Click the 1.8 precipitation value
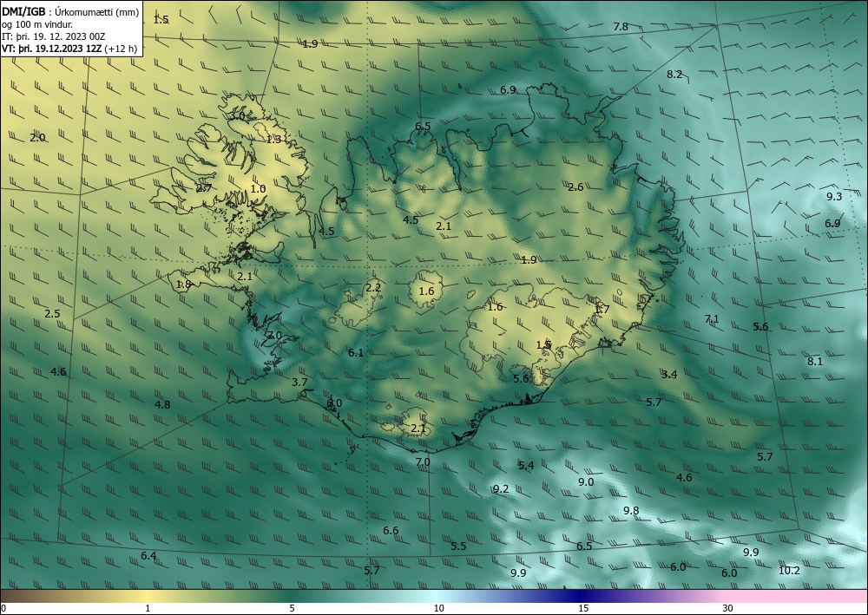The width and height of the screenshot is (868, 615). 183,285
